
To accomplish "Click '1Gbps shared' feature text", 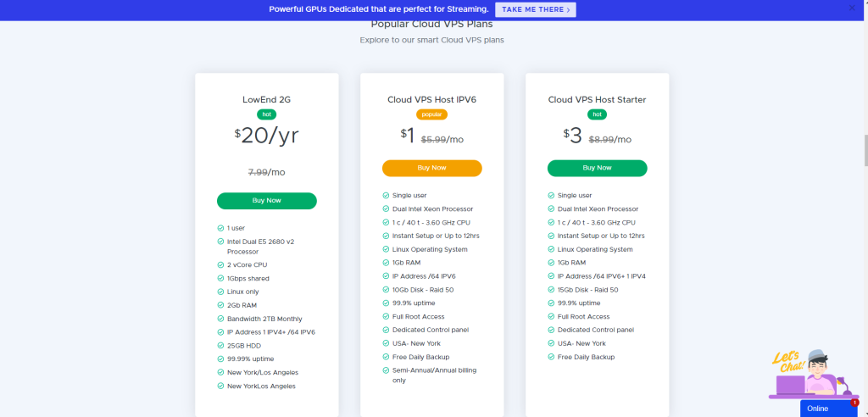I will coord(248,279).
